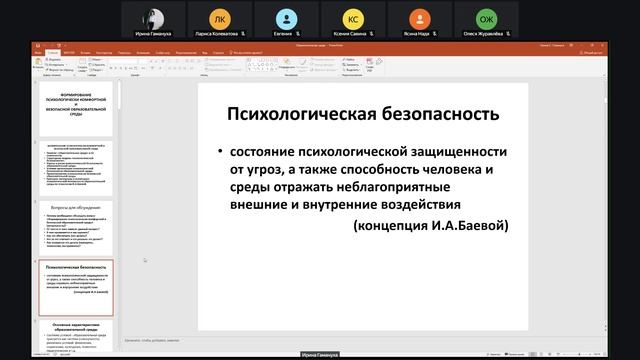Click muted mic icon beside Лариса Колеватова
The image size is (640, 360).
pyautogui.click(x=243, y=34)
